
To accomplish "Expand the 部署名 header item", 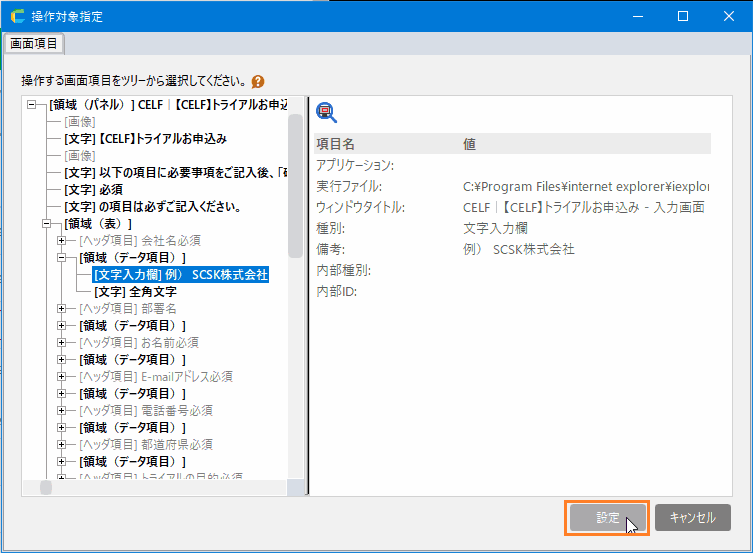I will pos(62,309).
